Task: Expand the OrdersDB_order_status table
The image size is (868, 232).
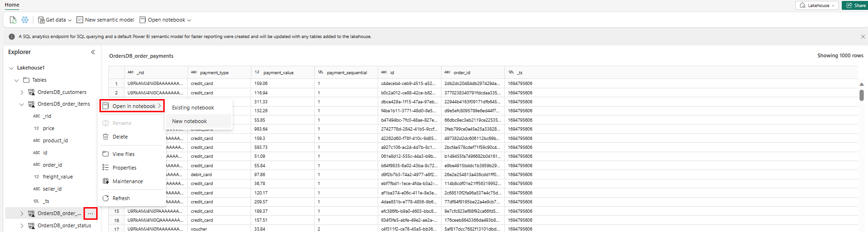Action: pyautogui.click(x=22, y=226)
